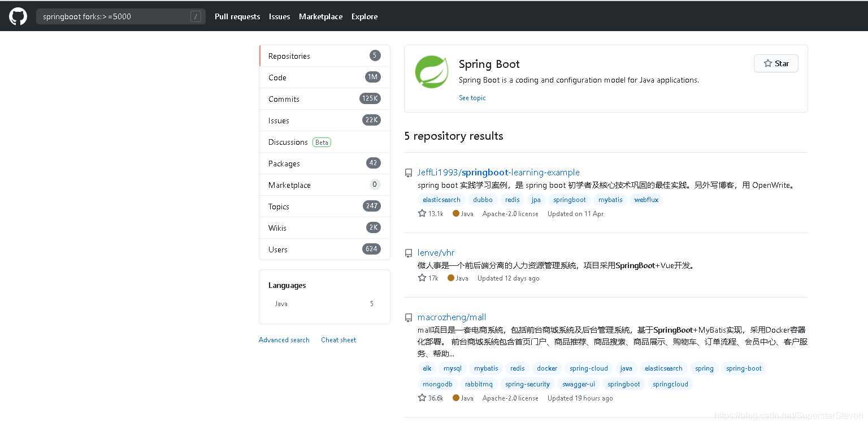
Task: Click star icon next to 17k
Action: click(x=422, y=278)
